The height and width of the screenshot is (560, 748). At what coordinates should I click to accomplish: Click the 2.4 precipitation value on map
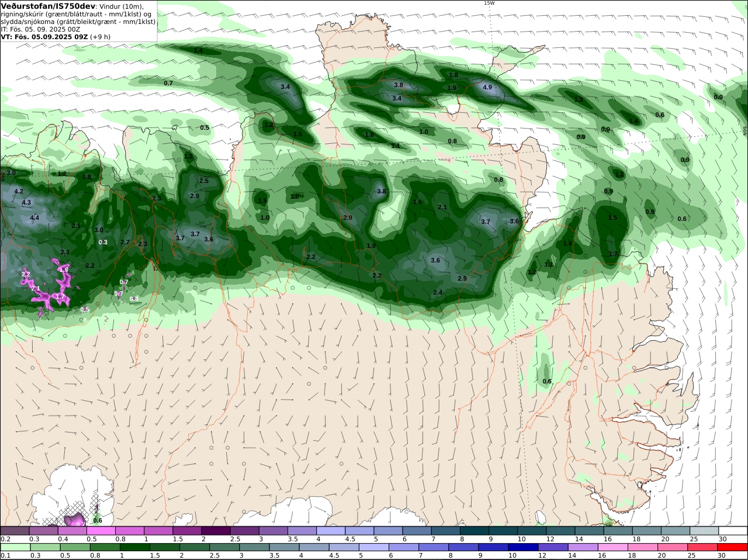pos(438,293)
